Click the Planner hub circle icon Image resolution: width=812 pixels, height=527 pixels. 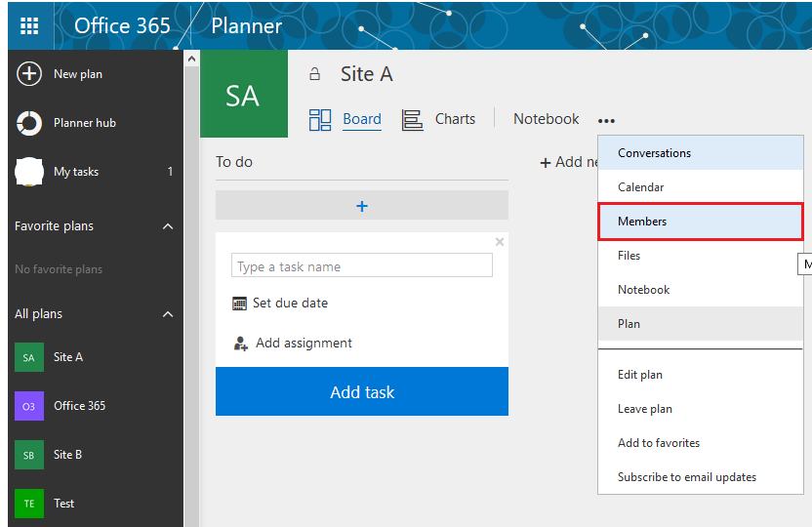pos(29,123)
